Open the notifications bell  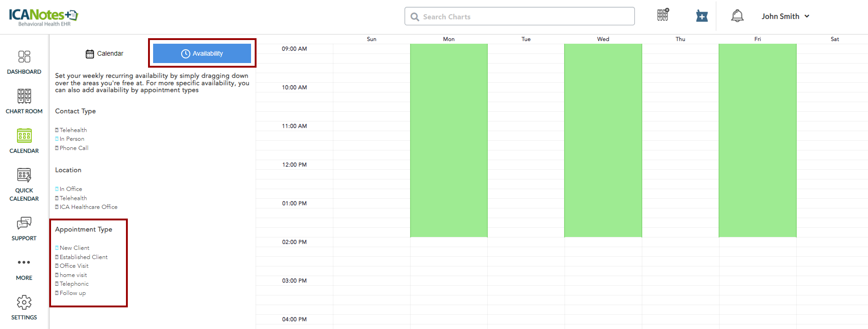click(737, 16)
